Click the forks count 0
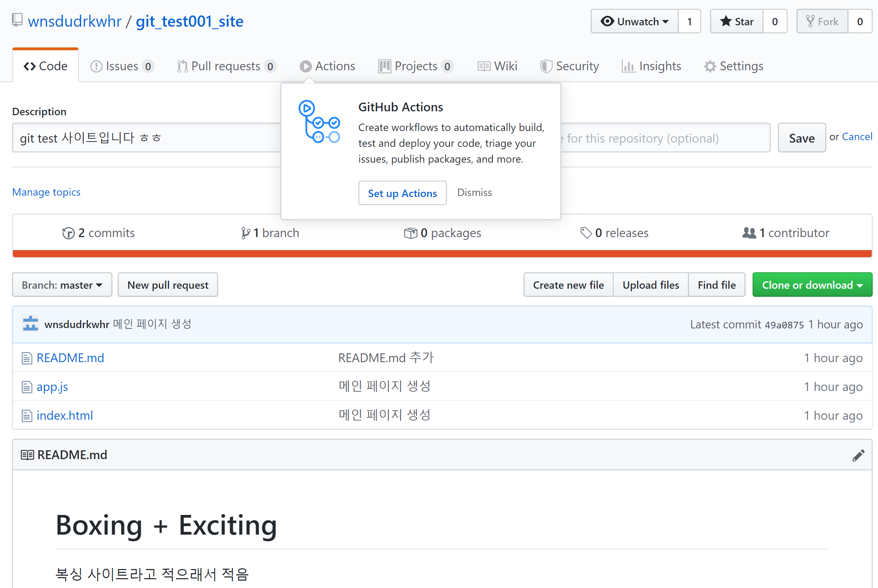 [860, 21]
